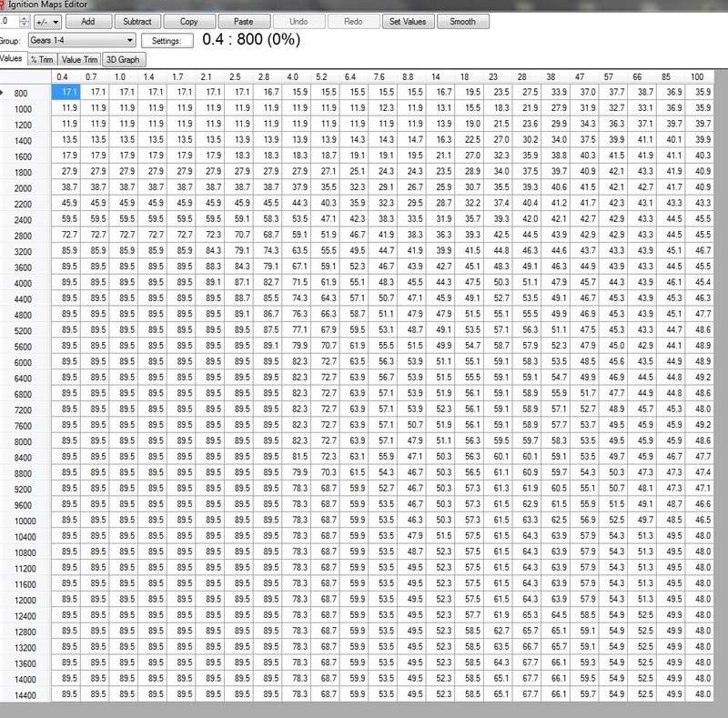Screen dimensions: 728x718
Task: Click the Set Values button
Action: 408,22
